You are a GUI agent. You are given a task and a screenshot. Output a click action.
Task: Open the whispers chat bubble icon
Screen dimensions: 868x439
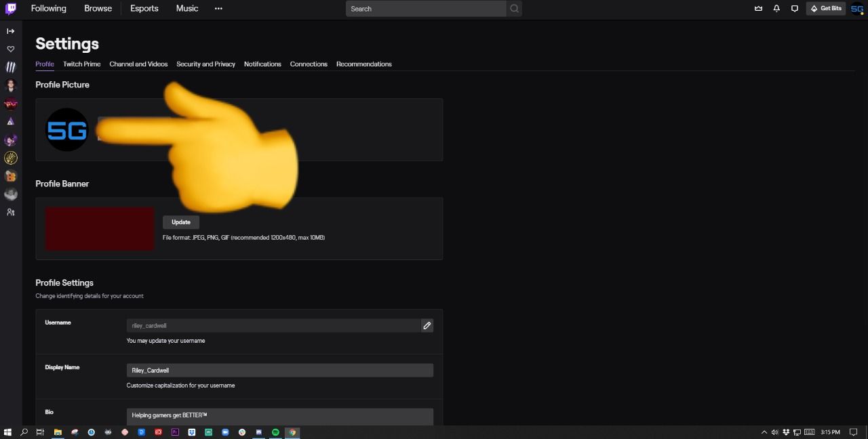[795, 9]
